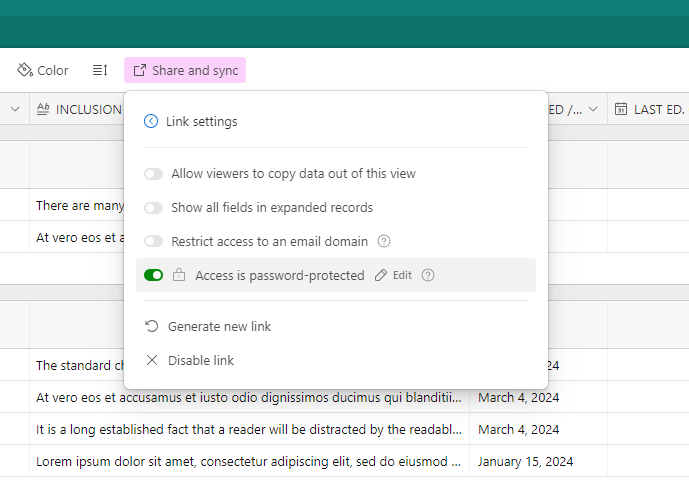Toggle Restrict access to an email domain
The width and height of the screenshot is (689, 499).
153,242
